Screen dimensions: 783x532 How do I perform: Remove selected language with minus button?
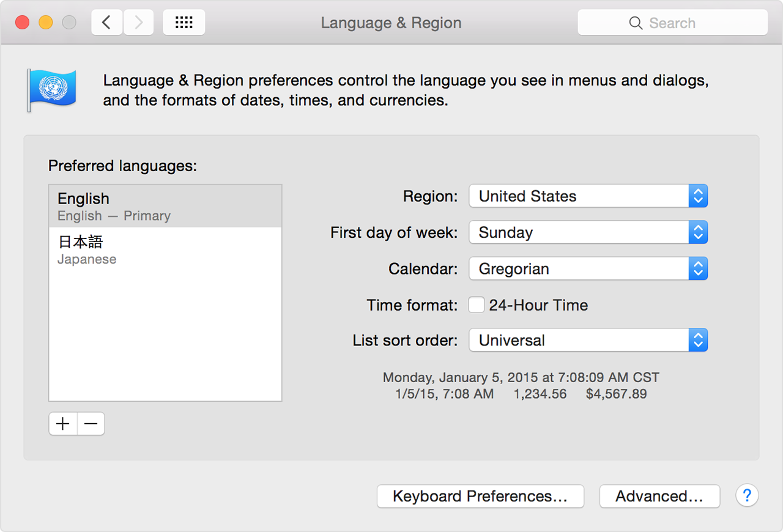click(91, 424)
